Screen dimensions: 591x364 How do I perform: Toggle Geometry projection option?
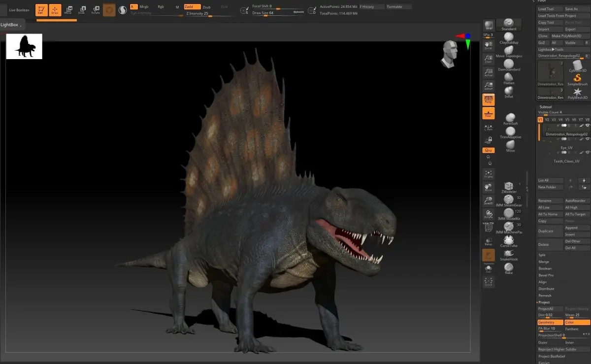click(x=550, y=322)
